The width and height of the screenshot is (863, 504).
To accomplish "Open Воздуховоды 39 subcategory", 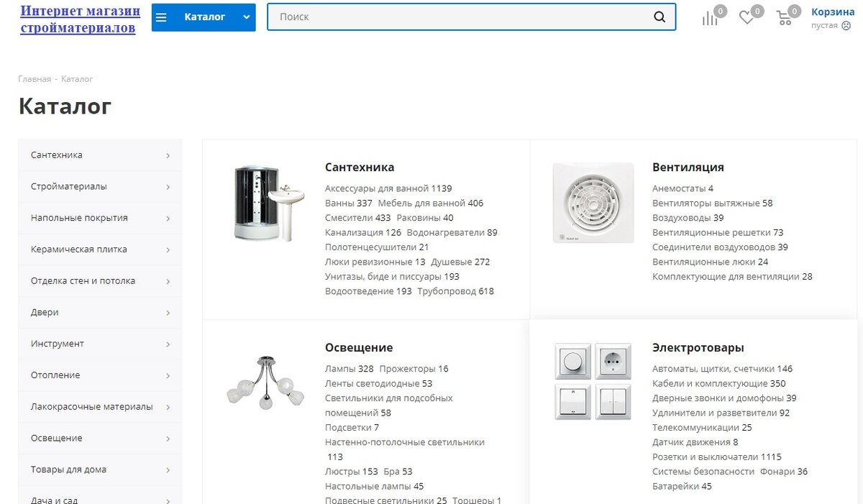I will 688,218.
